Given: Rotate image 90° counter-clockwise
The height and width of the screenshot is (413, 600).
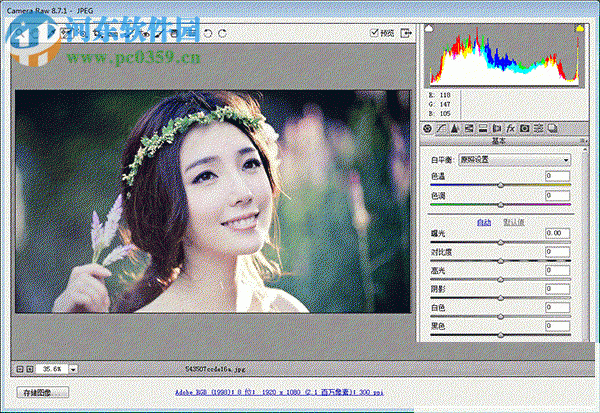Looking at the screenshot, I should coord(208,33).
